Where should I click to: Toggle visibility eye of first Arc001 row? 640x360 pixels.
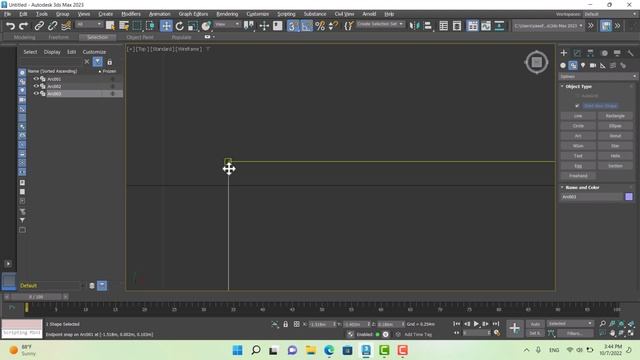(36, 79)
